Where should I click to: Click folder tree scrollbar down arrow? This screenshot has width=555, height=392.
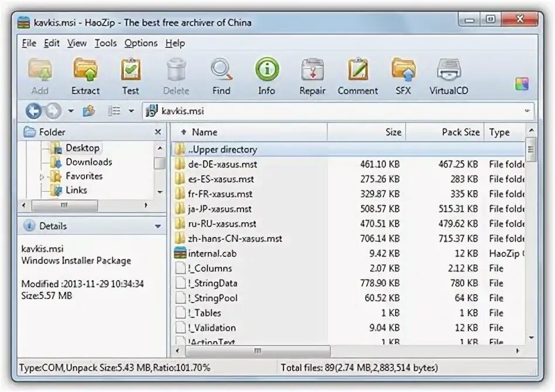point(160,192)
